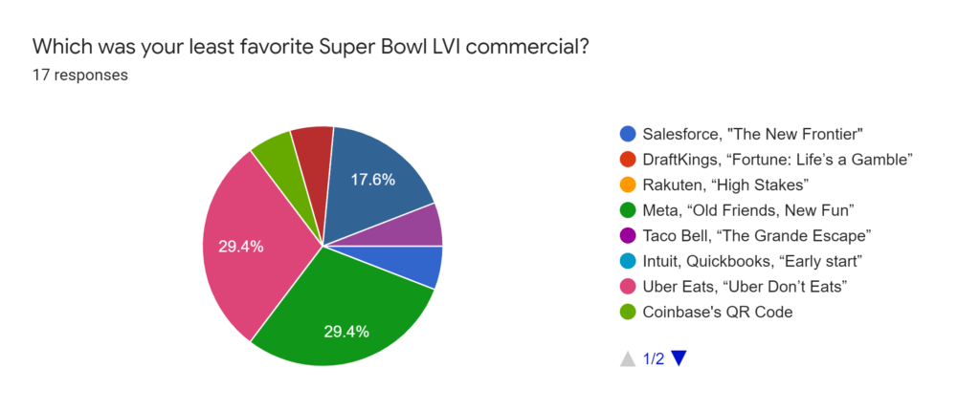Click the red DraftKings legend dot
This screenshot has height=412, width=980.
point(628,160)
